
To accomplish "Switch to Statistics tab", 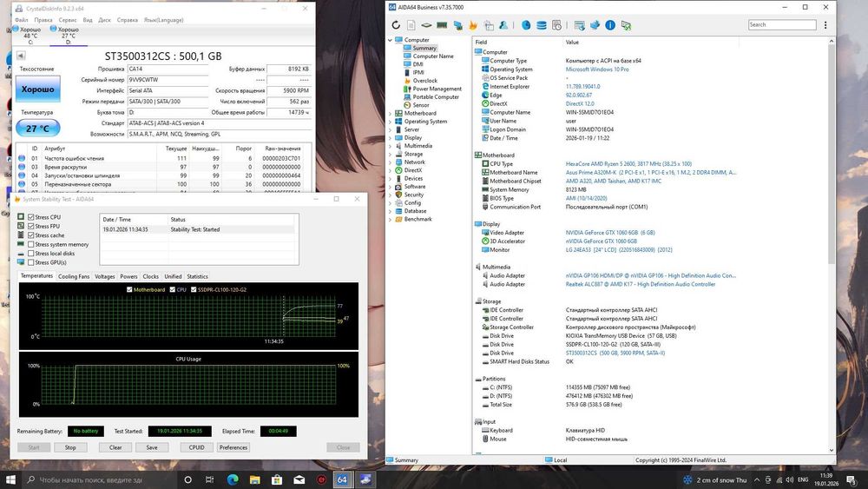I will tap(197, 276).
